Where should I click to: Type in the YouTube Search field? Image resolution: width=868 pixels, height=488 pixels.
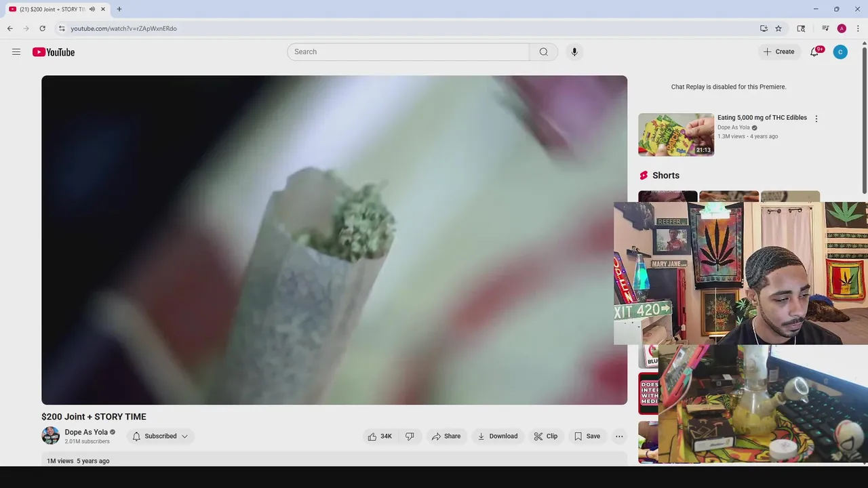(408, 52)
